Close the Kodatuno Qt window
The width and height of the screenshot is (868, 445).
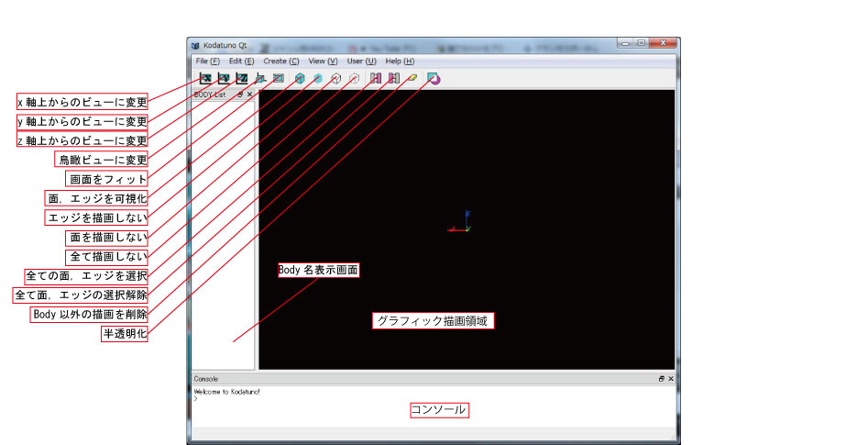663,43
